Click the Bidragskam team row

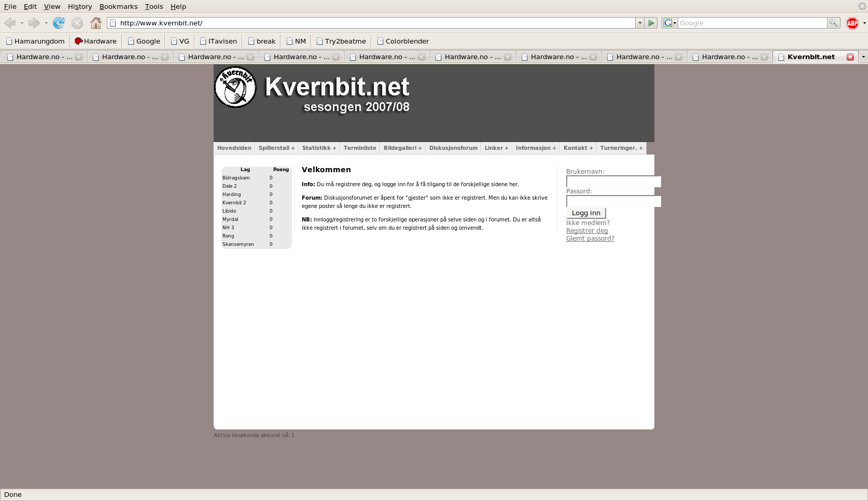click(x=256, y=178)
